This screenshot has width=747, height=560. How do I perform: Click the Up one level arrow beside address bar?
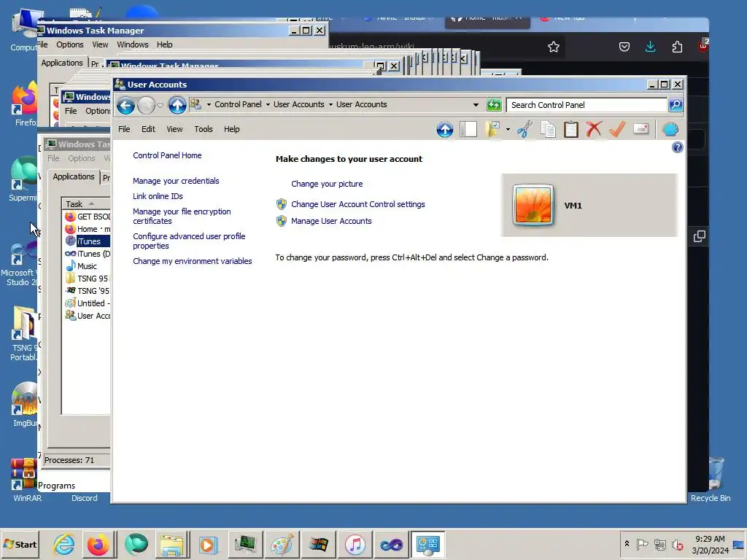click(177, 105)
